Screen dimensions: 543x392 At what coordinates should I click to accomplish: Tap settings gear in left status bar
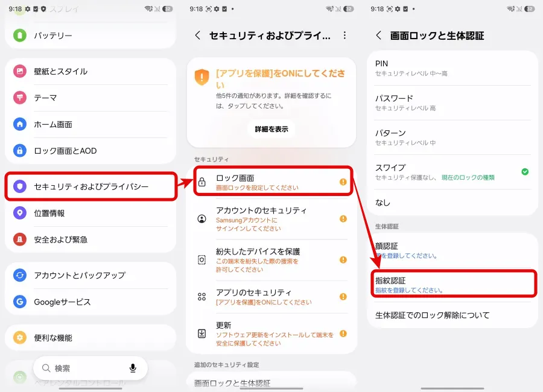coord(28,9)
